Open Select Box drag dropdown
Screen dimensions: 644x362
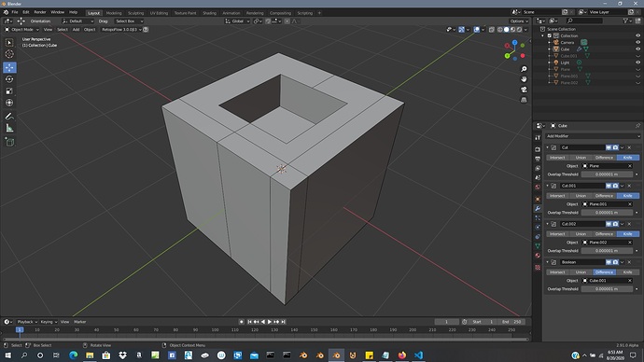[129, 21]
